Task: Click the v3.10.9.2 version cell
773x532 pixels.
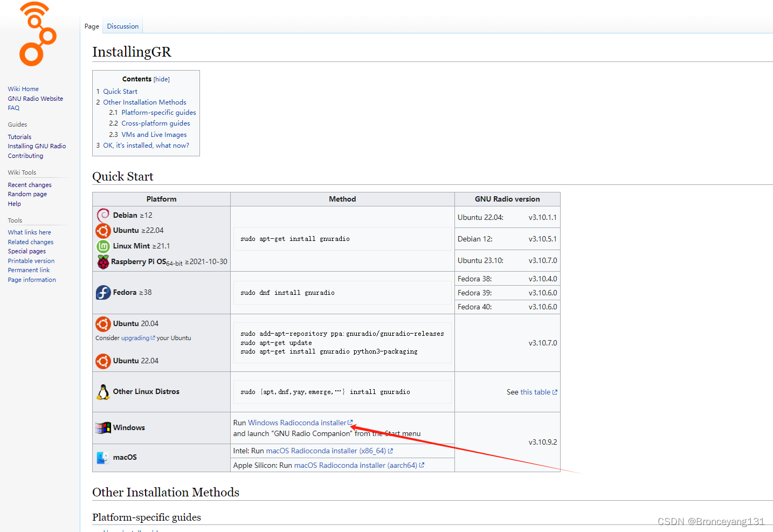Action: coord(507,442)
